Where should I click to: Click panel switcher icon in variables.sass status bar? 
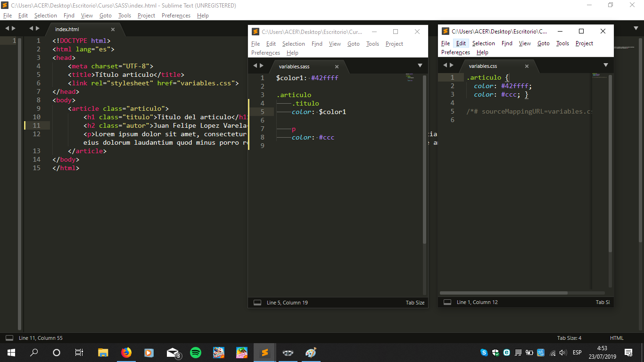click(257, 303)
